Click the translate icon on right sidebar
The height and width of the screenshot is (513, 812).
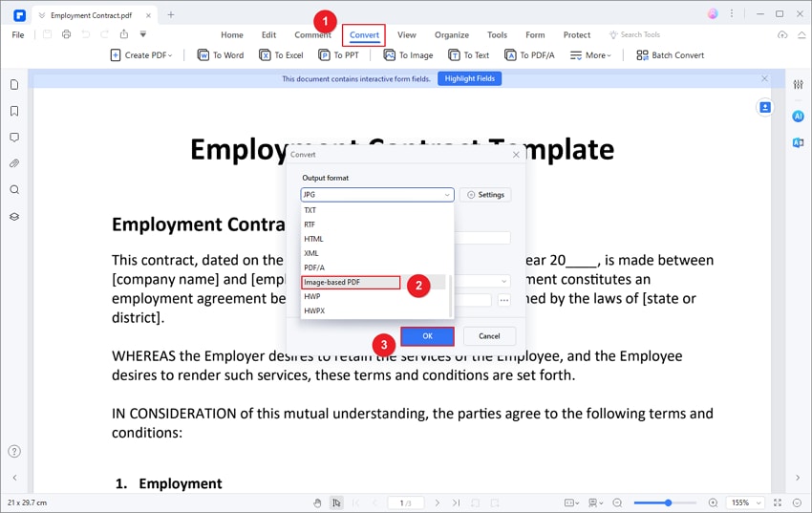[x=798, y=143]
